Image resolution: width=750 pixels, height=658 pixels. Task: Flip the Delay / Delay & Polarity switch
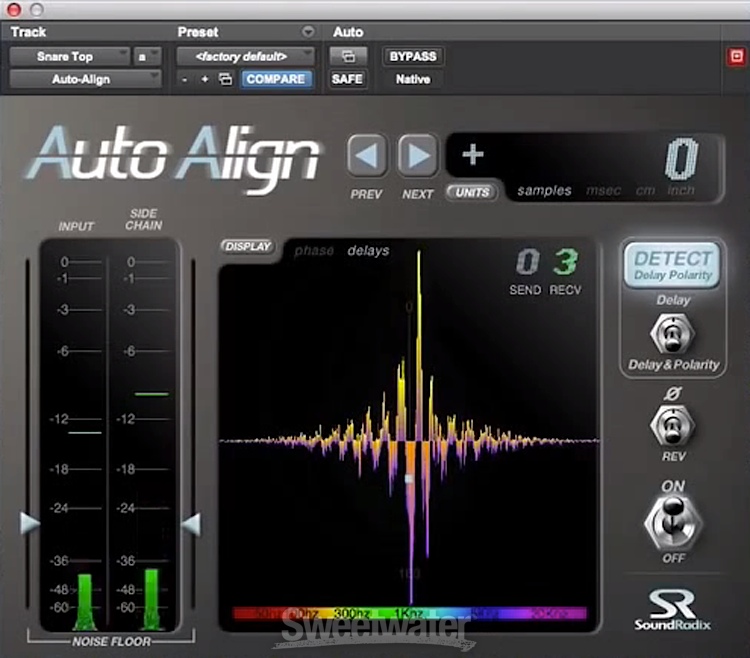pos(672,333)
